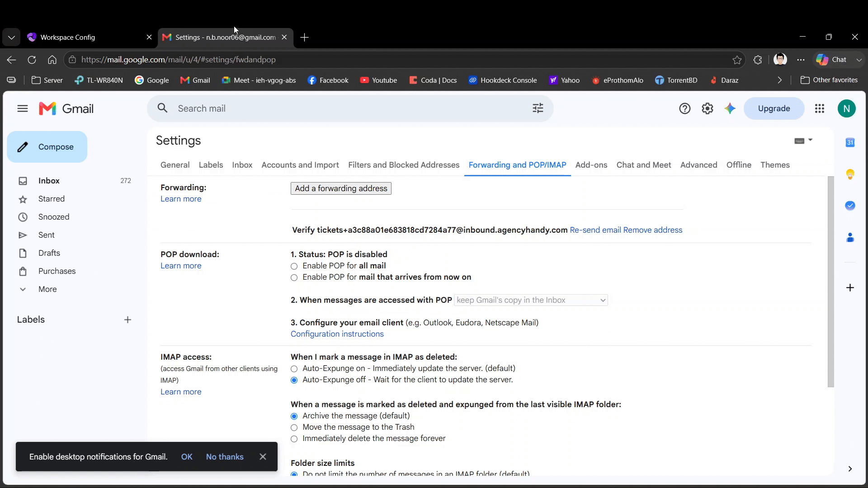Image resolution: width=868 pixels, height=488 pixels.
Task: Open Configuration instructions link
Action: (x=337, y=334)
